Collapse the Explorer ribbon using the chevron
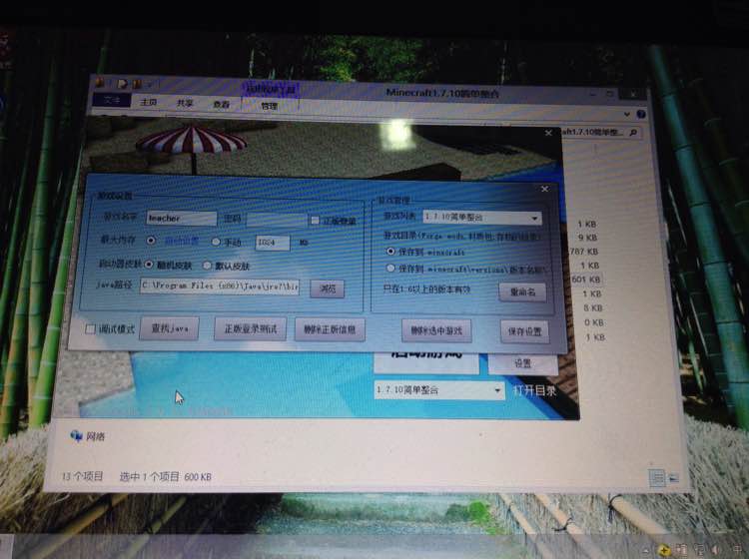Image resolution: width=749 pixels, height=560 pixels. (x=627, y=114)
